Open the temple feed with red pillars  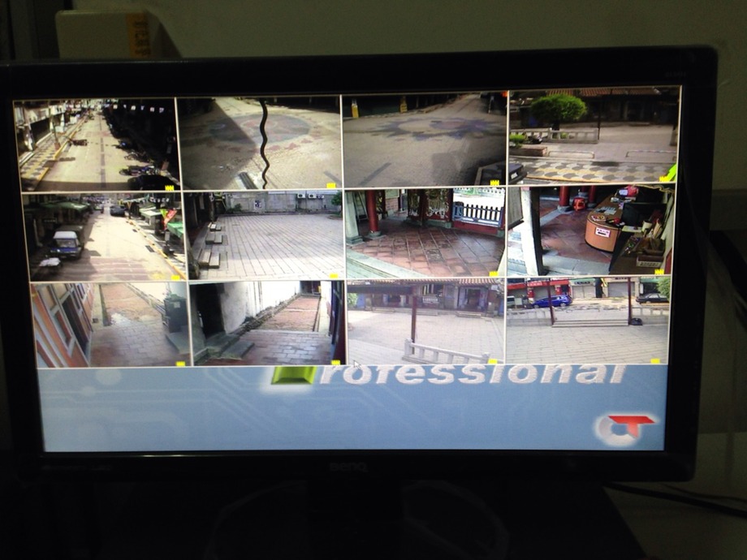425,233
